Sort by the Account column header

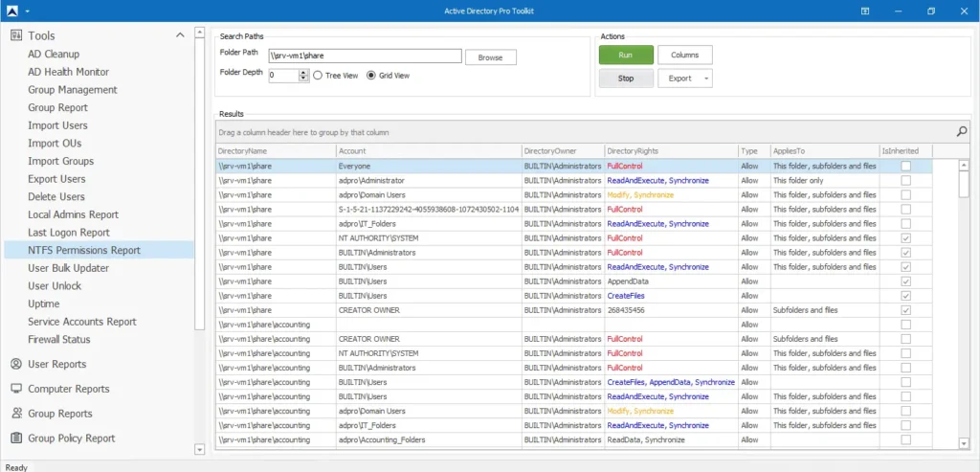pyautogui.click(x=429, y=151)
